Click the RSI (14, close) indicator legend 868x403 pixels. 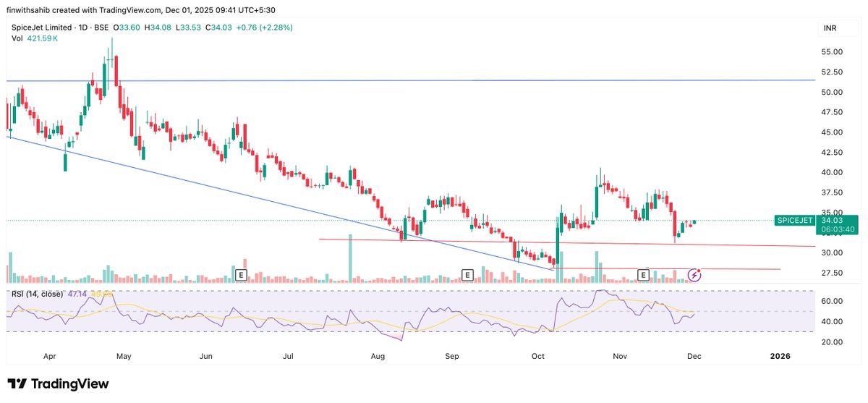pyautogui.click(x=36, y=294)
